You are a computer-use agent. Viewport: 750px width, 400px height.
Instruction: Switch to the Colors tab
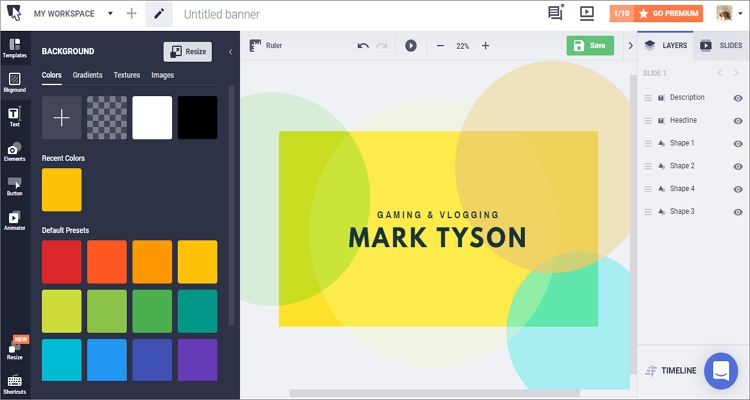52,75
